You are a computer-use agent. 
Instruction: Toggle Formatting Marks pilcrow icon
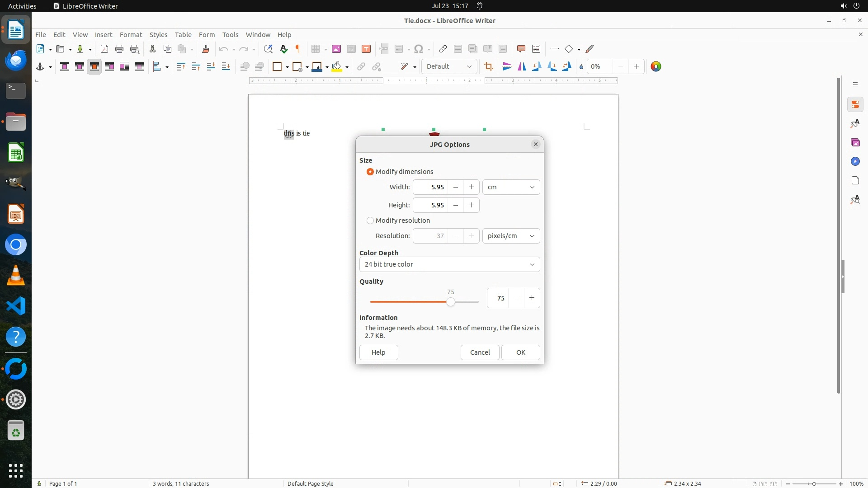click(x=298, y=49)
